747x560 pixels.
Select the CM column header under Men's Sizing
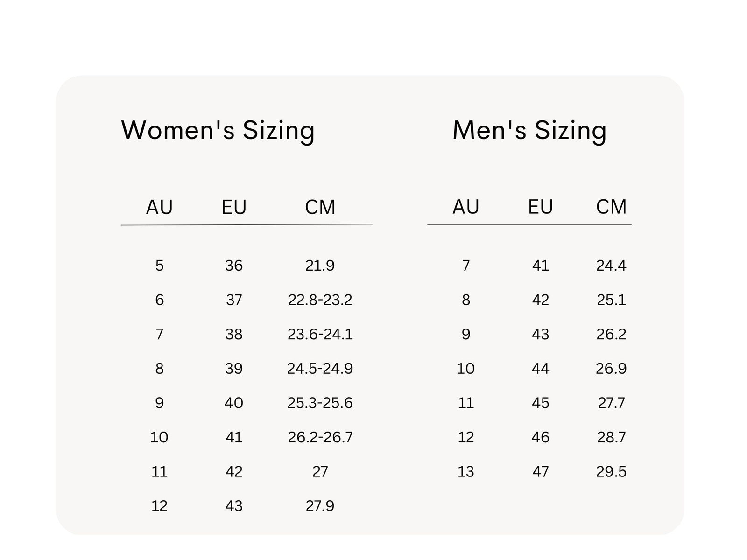coord(611,207)
